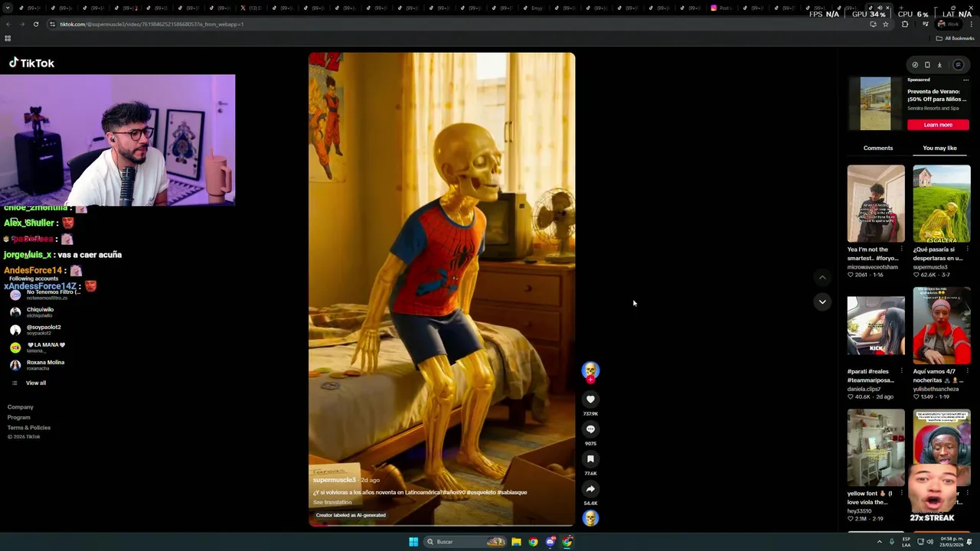The width and height of the screenshot is (980, 551).
Task: Show hidden tray icons chevron
Action: pos(879,542)
